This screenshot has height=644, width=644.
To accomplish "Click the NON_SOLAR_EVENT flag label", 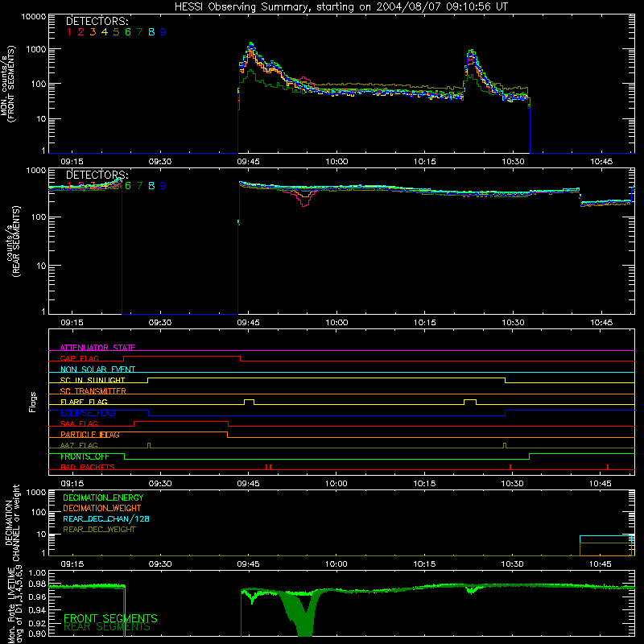I will [97, 369].
